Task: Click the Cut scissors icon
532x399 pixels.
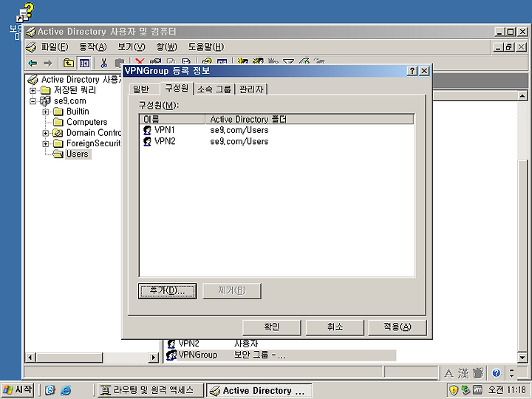Action: (104, 63)
